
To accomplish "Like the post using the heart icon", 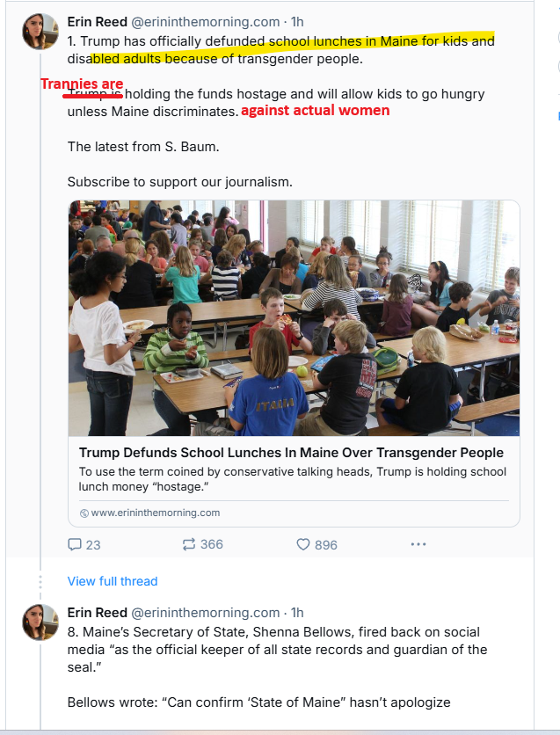I will pos(303,544).
